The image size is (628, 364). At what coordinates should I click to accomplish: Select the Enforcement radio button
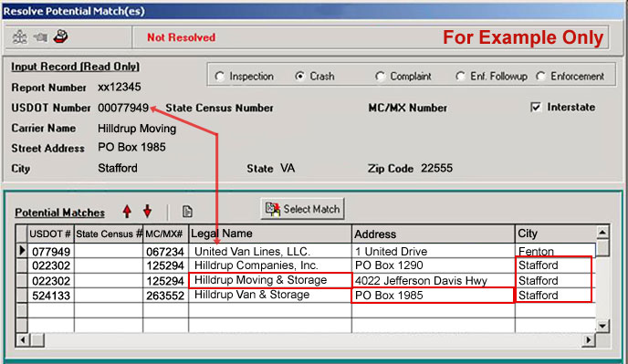click(x=540, y=76)
